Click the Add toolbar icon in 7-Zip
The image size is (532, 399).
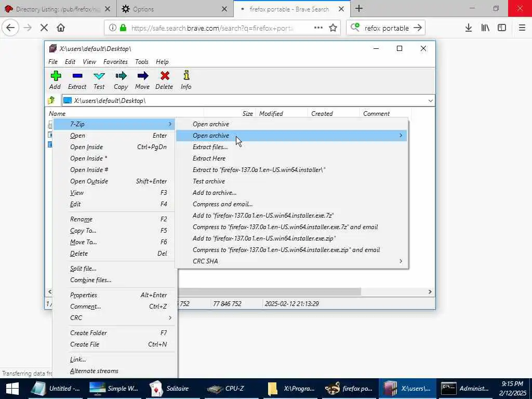click(55, 80)
